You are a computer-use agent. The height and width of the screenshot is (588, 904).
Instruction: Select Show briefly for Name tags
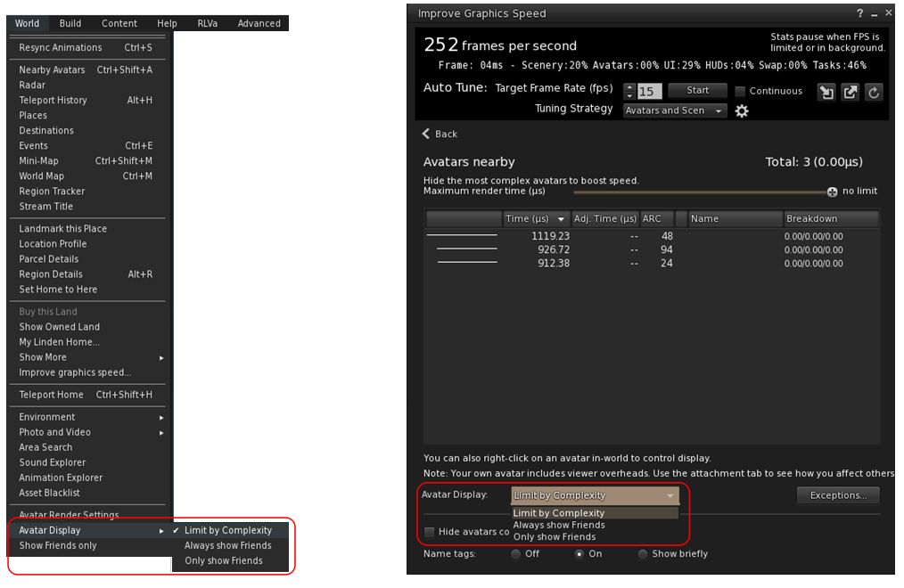pos(643,554)
